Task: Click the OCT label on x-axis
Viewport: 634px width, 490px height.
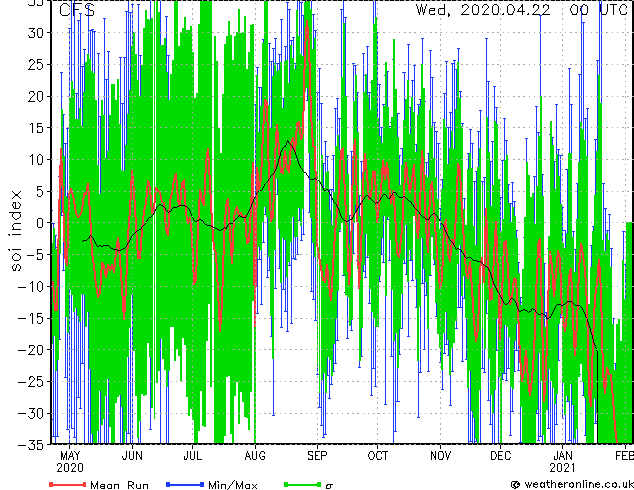Action: (378, 456)
